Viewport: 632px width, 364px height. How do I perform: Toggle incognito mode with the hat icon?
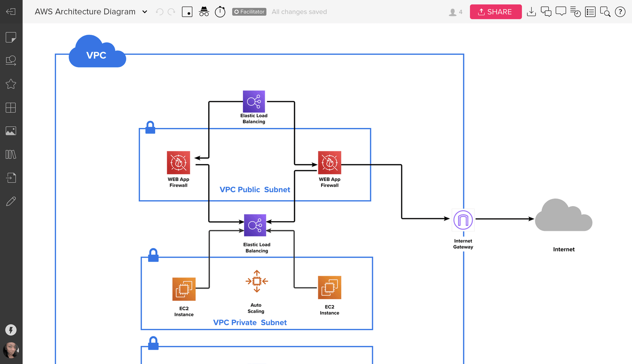(x=204, y=11)
